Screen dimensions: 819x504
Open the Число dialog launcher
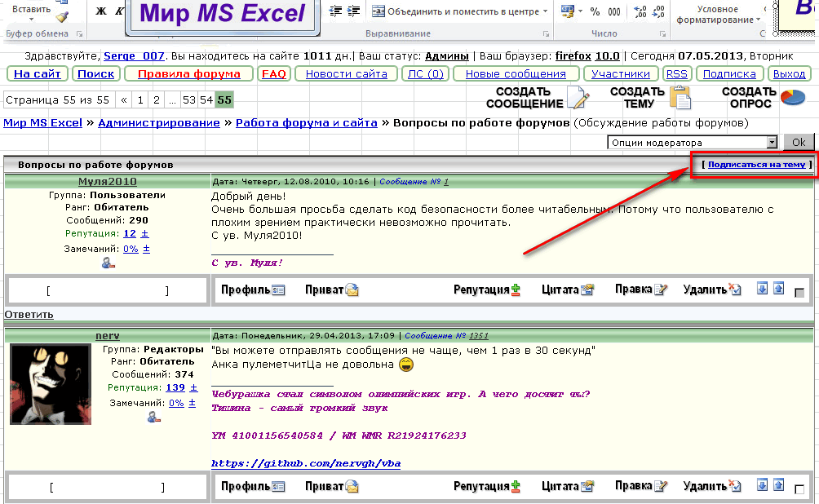pos(662,34)
